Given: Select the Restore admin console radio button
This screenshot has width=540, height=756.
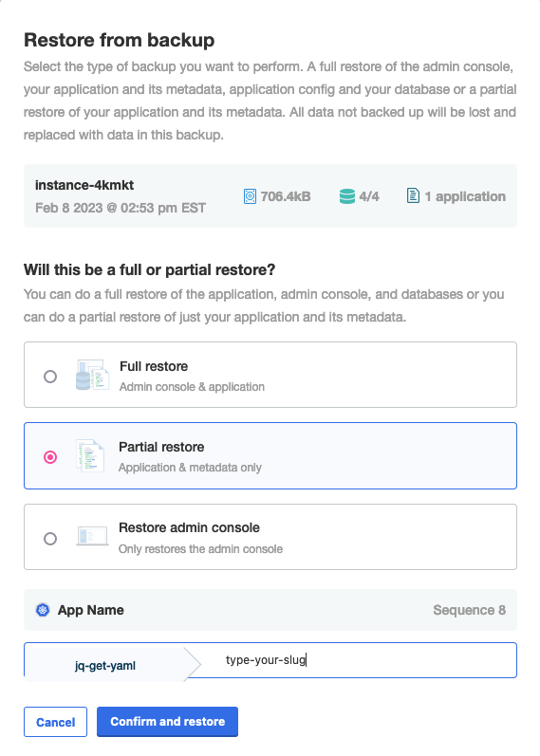Looking at the screenshot, I should pyautogui.click(x=50, y=539).
